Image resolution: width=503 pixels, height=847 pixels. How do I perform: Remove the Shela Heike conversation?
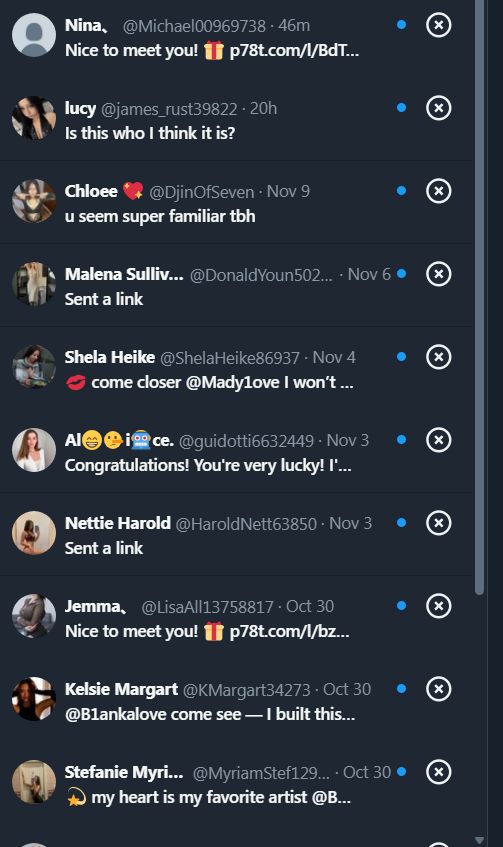tap(439, 357)
